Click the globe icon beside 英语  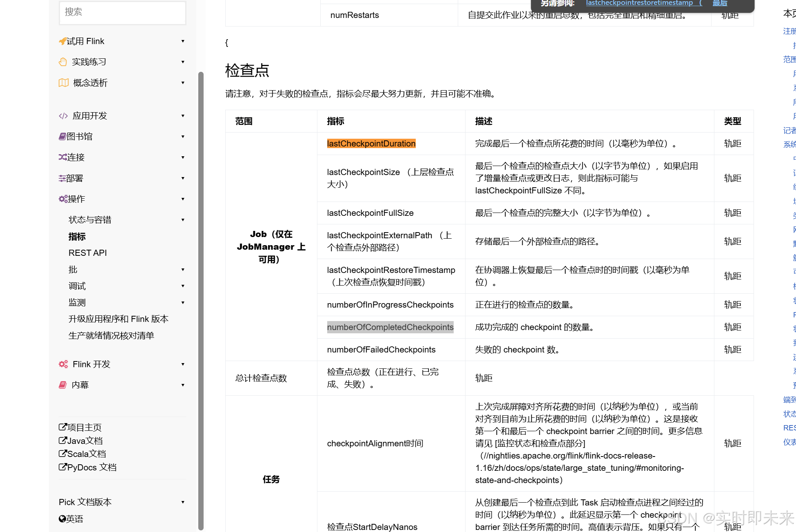62,519
